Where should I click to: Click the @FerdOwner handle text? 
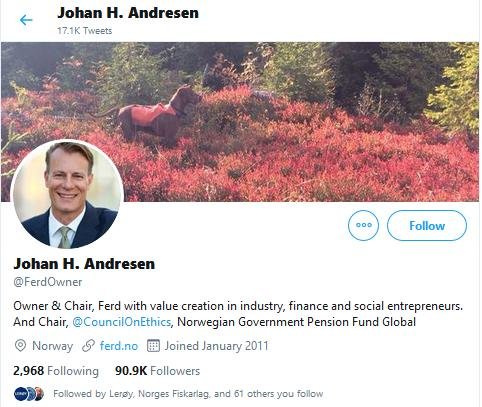pyautogui.click(x=48, y=282)
